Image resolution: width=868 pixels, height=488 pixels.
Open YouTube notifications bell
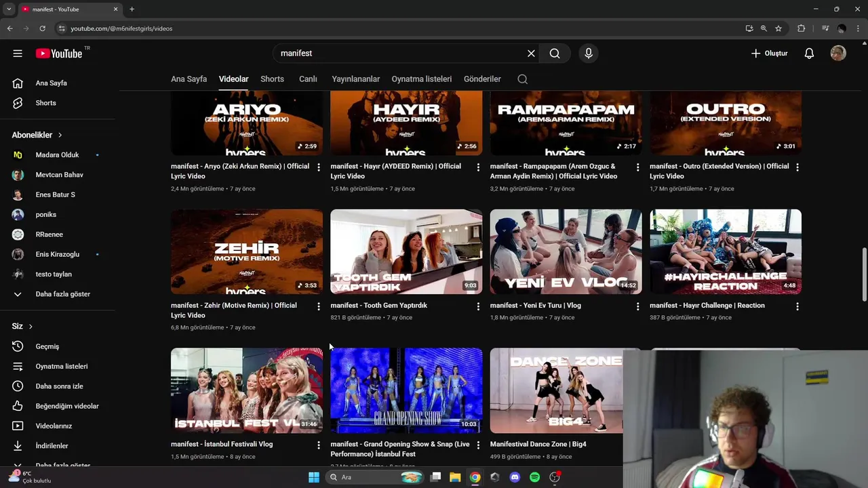809,54
